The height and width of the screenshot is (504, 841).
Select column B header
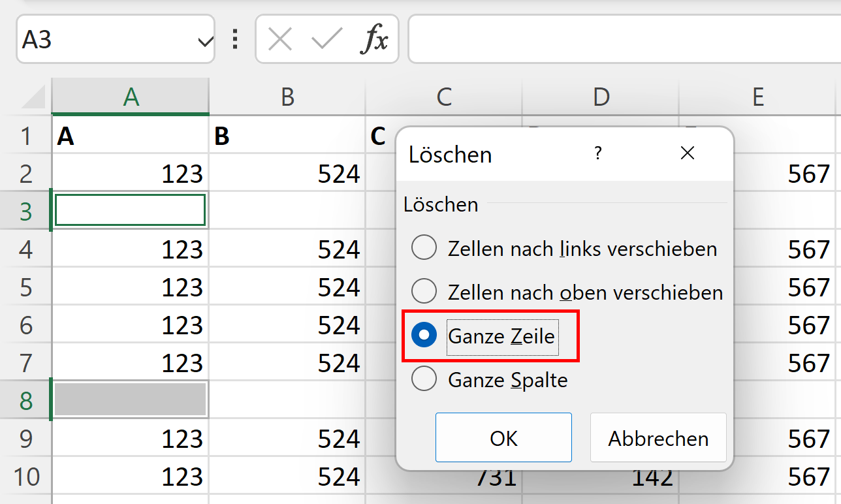coord(287,97)
